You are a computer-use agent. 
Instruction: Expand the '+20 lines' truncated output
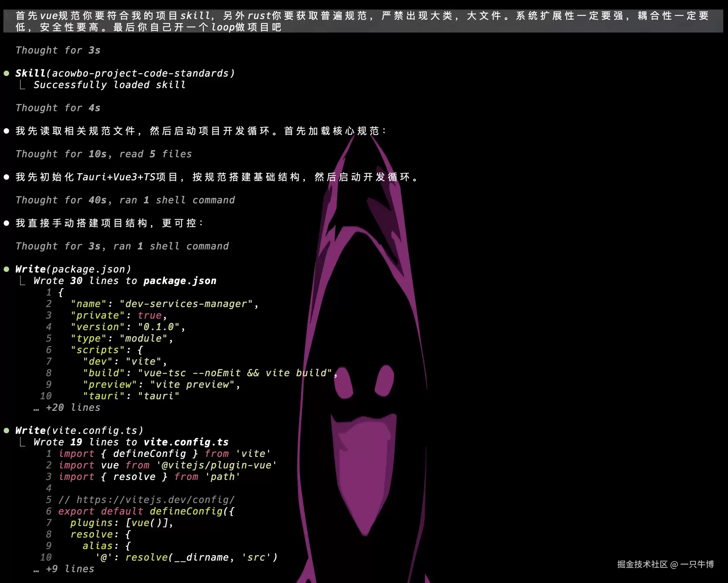[67, 407]
